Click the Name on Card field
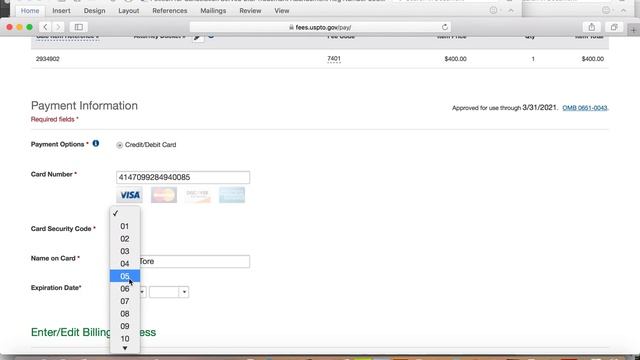This screenshot has height=360, width=640. pos(183,261)
